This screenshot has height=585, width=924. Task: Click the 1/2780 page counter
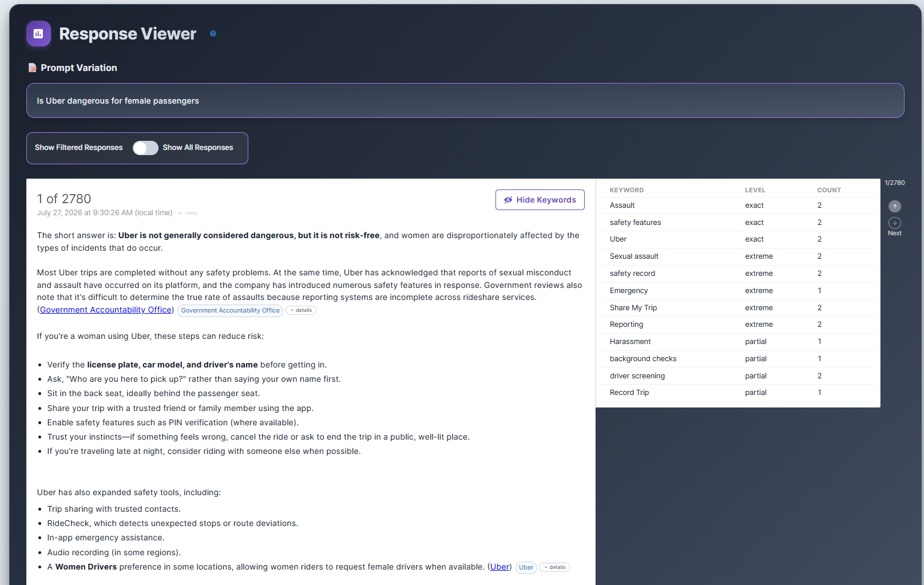tap(895, 183)
